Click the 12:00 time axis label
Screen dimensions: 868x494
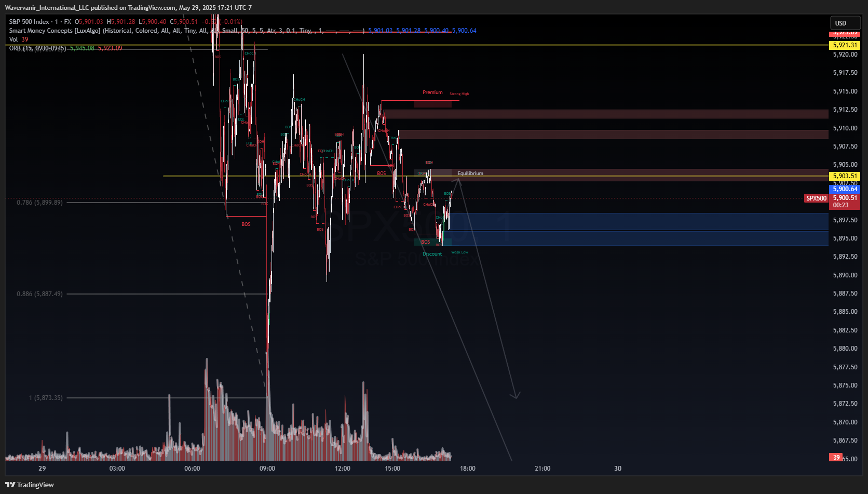coord(343,469)
